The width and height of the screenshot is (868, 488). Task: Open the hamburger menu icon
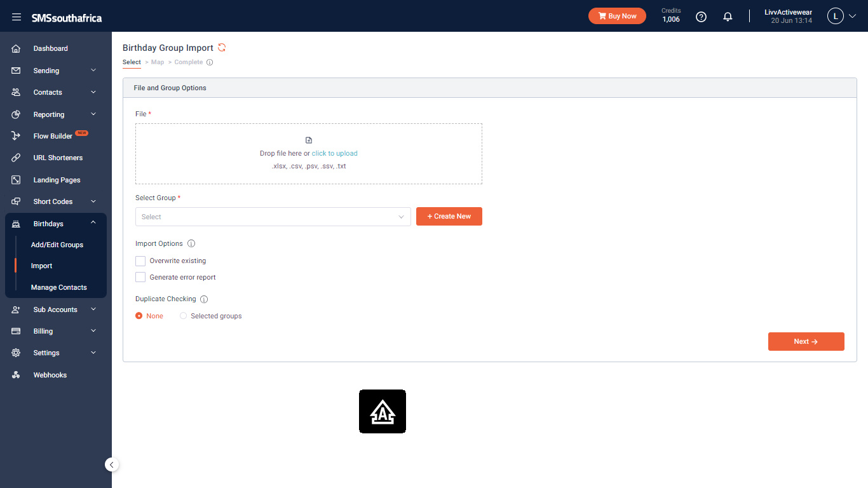(x=17, y=17)
